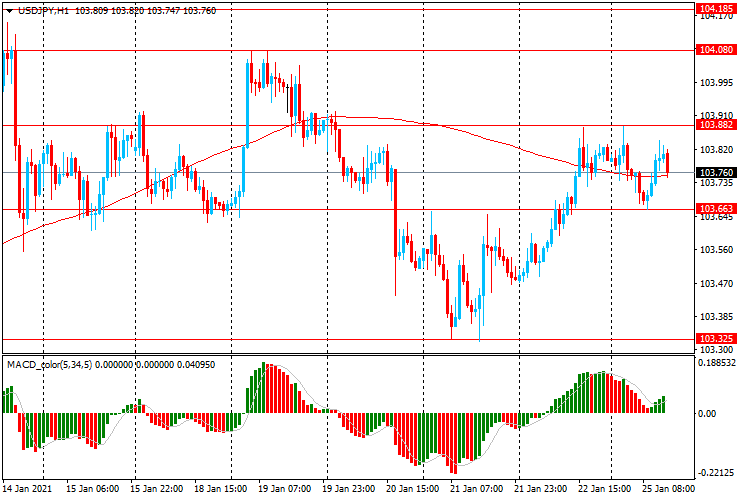The width and height of the screenshot is (740, 500).
Task: Click the 0.00 MACD zero level label
Action: (x=706, y=414)
